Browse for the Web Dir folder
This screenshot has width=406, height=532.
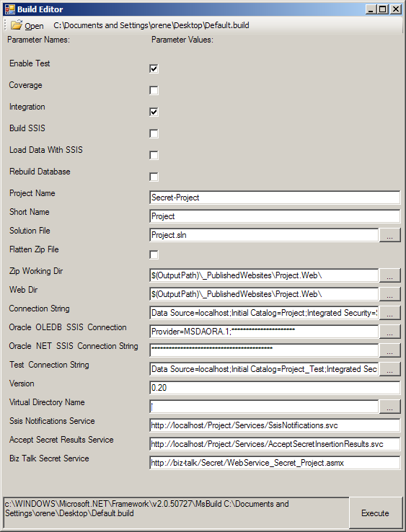pyautogui.click(x=389, y=294)
